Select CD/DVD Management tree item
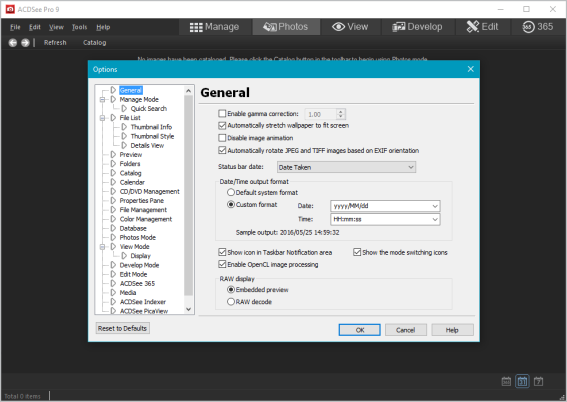Image resolution: width=567 pixels, height=402 pixels. tap(149, 191)
